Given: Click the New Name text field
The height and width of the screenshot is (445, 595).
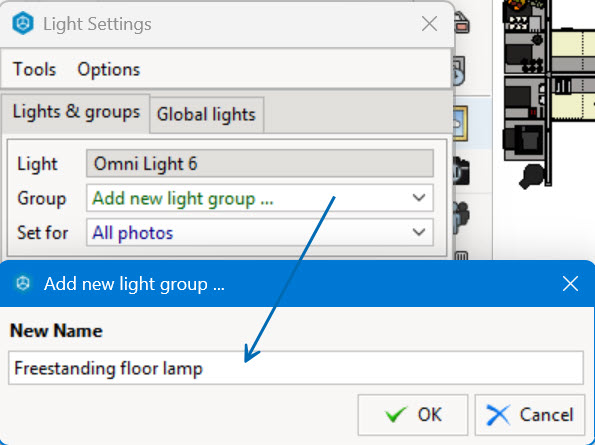Looking at the screenshot, I should 296,368.
